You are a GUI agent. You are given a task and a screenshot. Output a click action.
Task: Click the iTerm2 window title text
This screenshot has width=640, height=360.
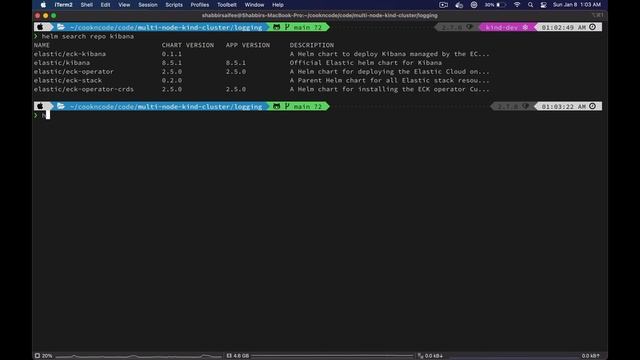(x=320, y=16)
